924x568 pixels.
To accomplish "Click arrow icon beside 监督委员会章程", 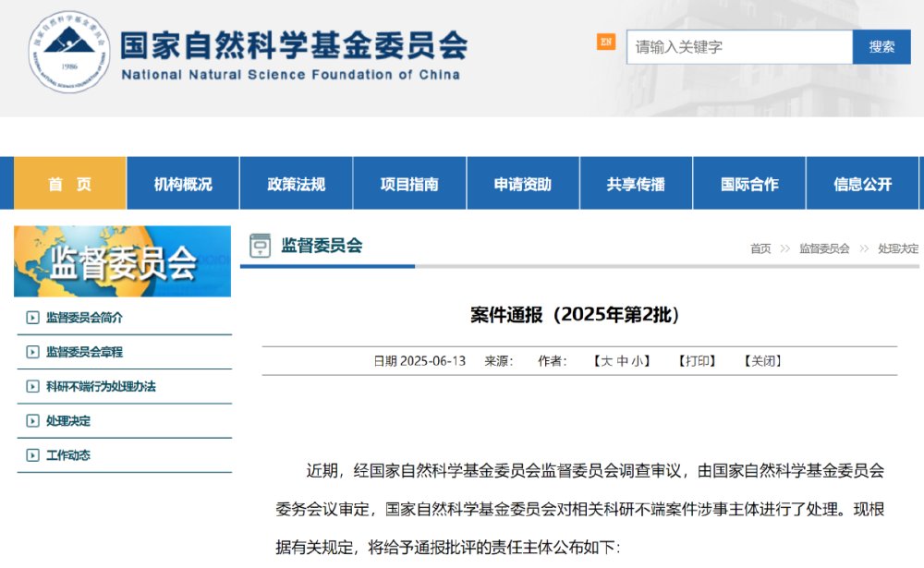I will 32,353.
